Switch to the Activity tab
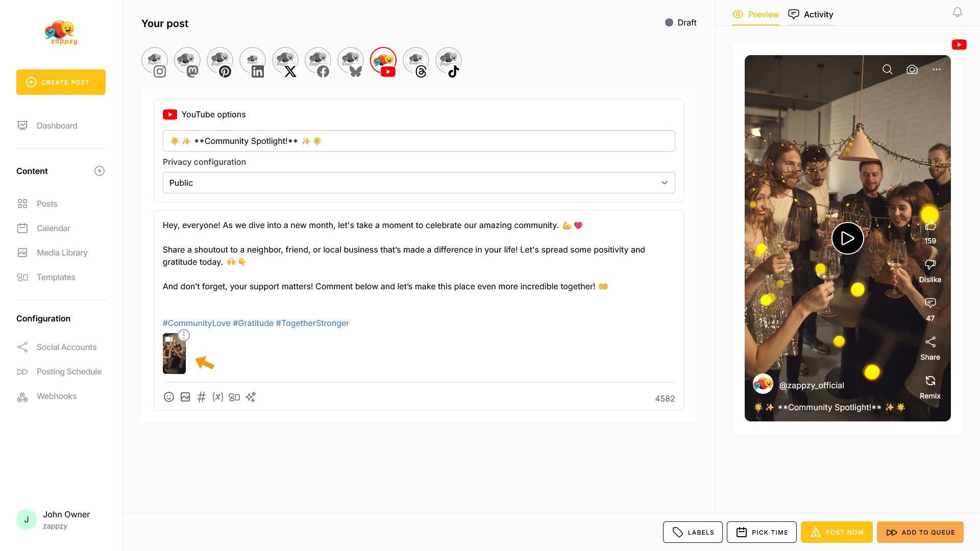 [x=811, y=14]
